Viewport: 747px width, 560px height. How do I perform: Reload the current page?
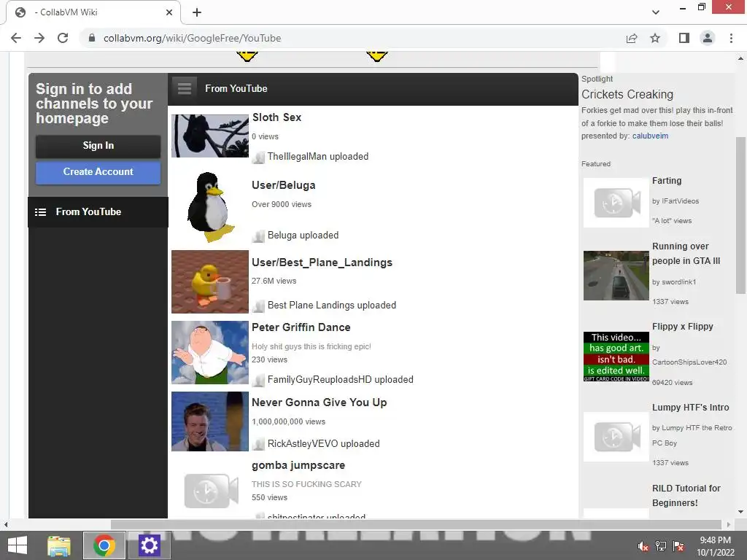coord(63,38)
